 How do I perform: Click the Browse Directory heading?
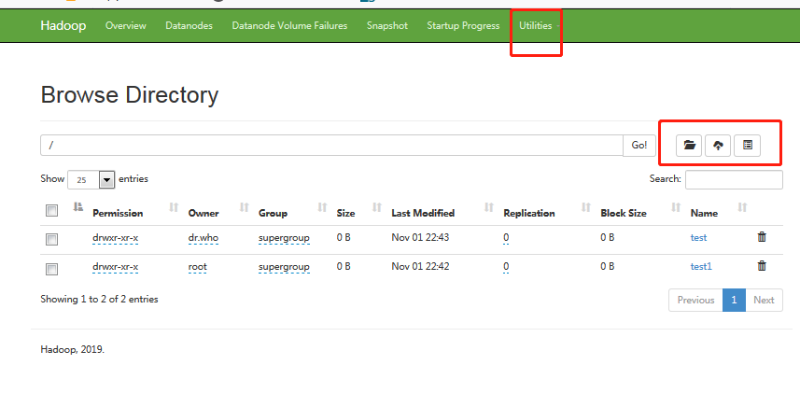[x=130, y=95]
